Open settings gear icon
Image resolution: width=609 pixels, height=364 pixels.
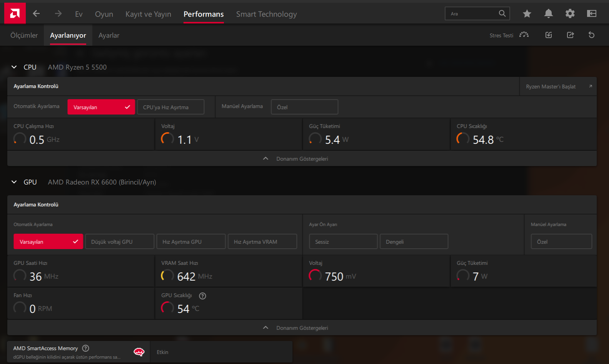click(570, 14)
